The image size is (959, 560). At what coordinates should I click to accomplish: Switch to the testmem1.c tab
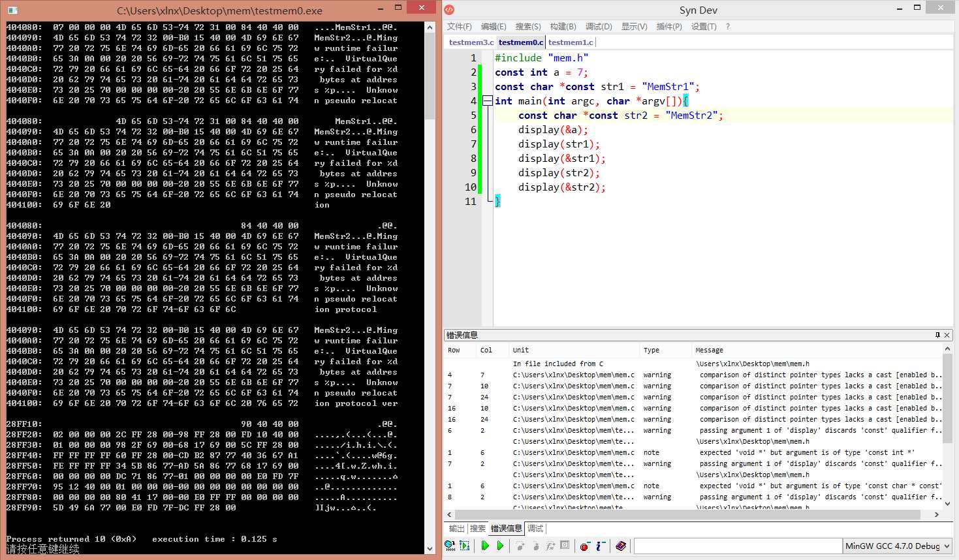click(x=571, y=42)
